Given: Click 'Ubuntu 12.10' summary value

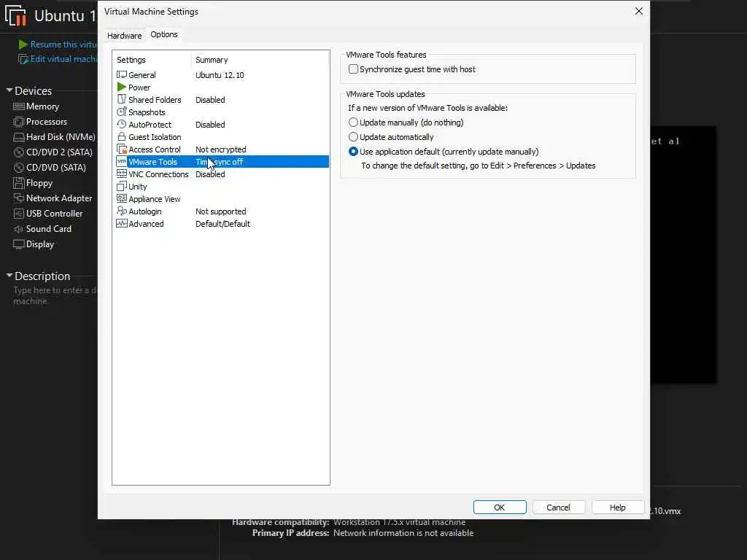Looking at the screenshot, I should click(220, 75).
